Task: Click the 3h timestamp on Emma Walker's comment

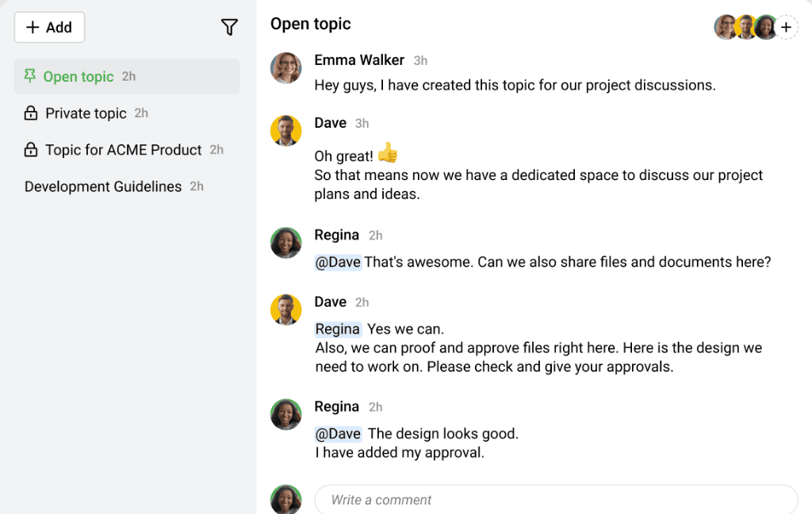Action: click(x=420, y=61)
